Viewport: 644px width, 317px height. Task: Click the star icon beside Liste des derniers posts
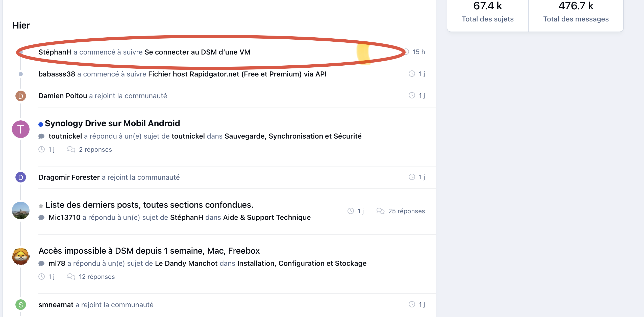click(x=41, y=206)
